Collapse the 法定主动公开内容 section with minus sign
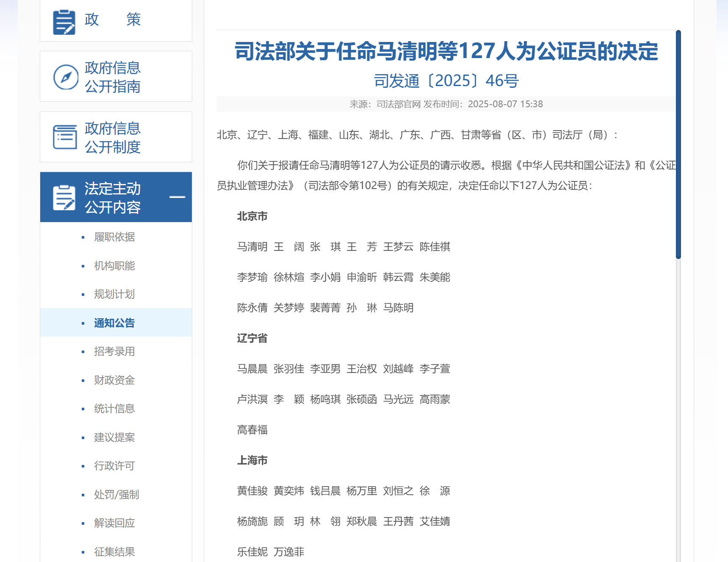Viewport: 728px width, 562px height. (x=177, y=197)
